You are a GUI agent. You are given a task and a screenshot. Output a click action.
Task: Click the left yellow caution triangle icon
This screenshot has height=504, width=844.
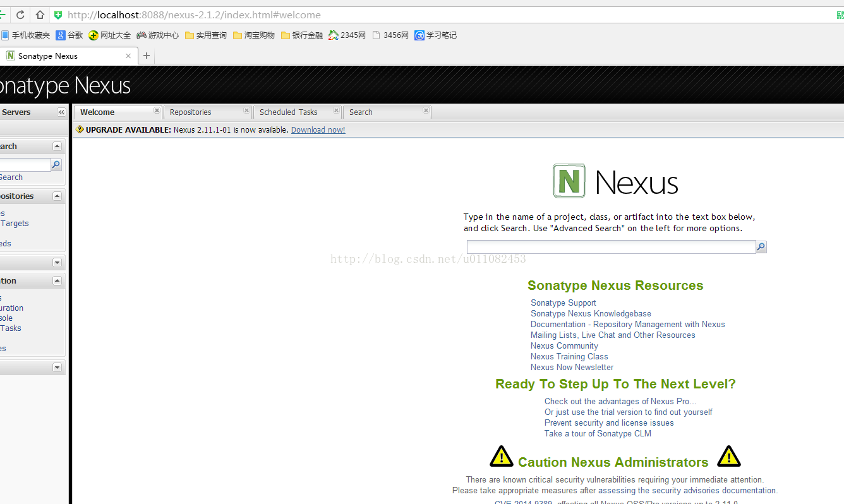pos(502,456)
